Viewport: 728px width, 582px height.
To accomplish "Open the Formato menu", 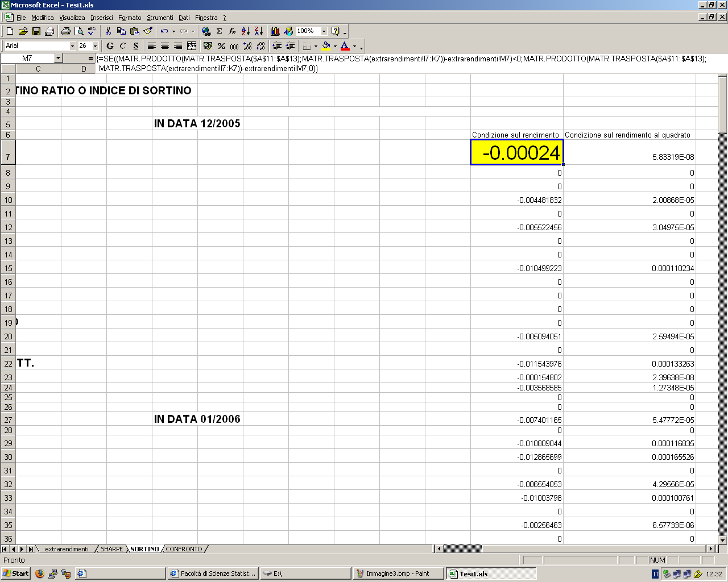I will click(x=130, y=18).
